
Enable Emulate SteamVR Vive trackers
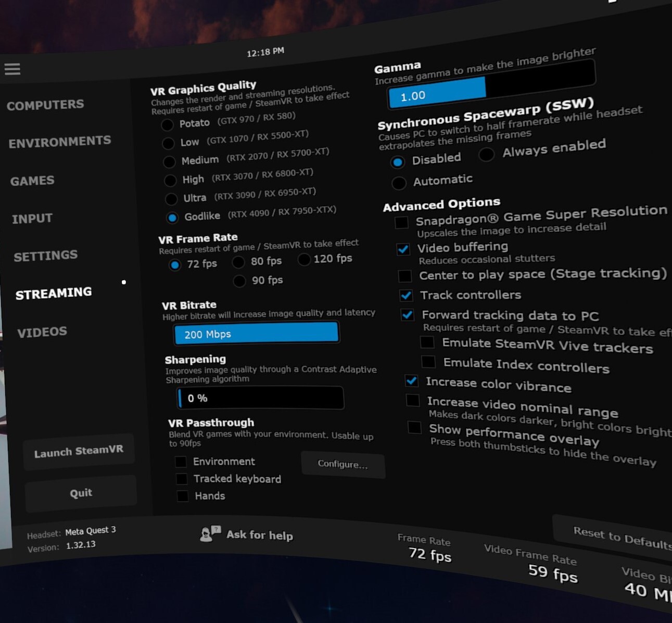pos(427,342)
